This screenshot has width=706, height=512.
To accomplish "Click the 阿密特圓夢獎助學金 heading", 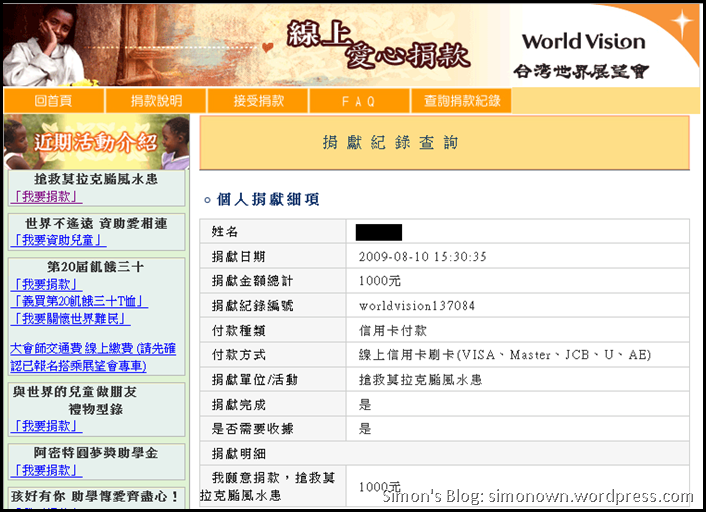I will point(95,453).
